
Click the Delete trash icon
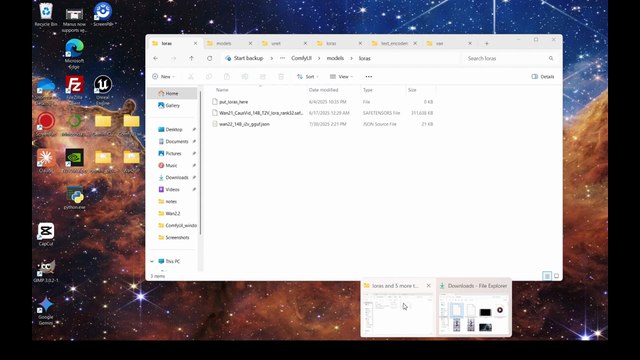[281, 77]
